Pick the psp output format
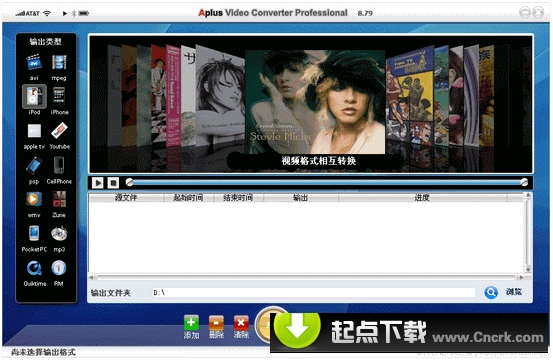Screen dimensions: 553x363 [x=34, y=165]
